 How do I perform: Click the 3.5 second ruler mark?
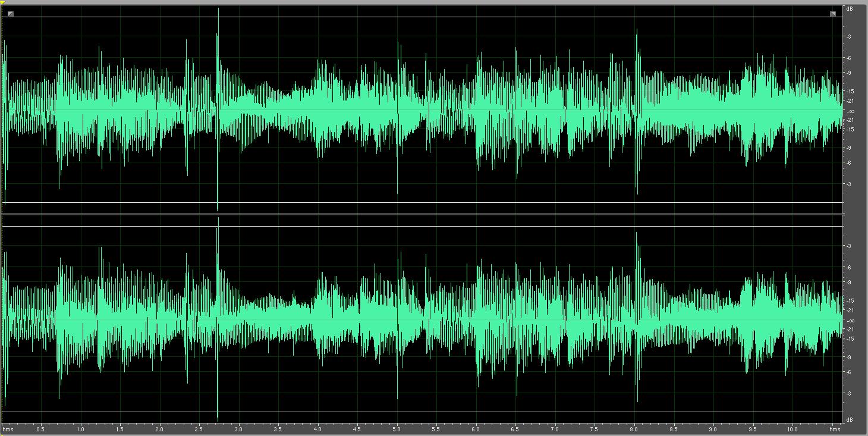pyautogui.click(x=278, y=428)
